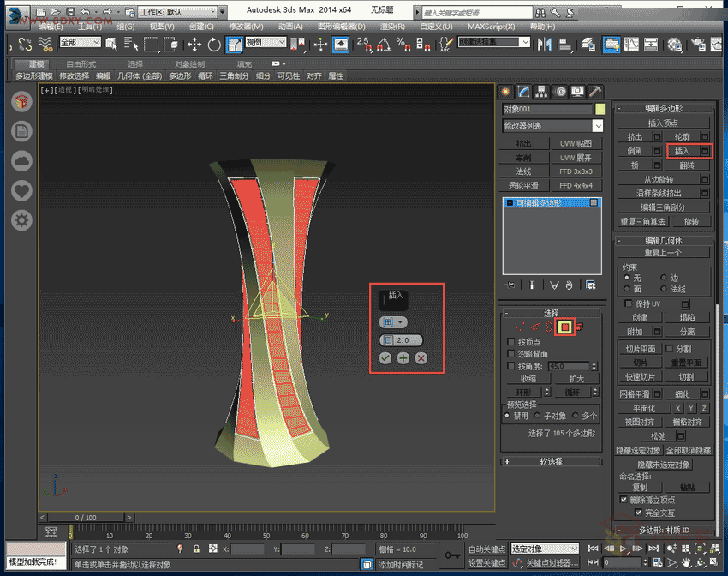The height and width of the screenshot is (576, 728).
Task: Click the 插入 inset button
Action: (682, 151)
